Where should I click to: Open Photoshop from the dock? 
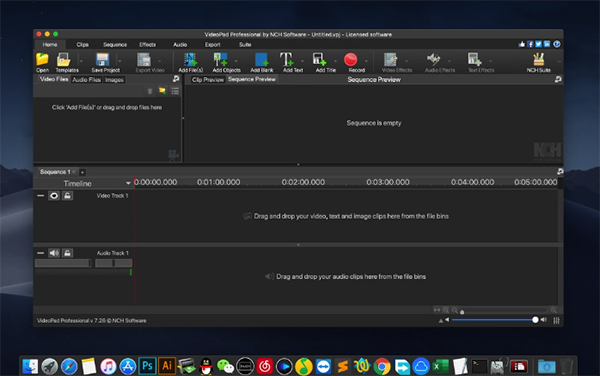147,366
